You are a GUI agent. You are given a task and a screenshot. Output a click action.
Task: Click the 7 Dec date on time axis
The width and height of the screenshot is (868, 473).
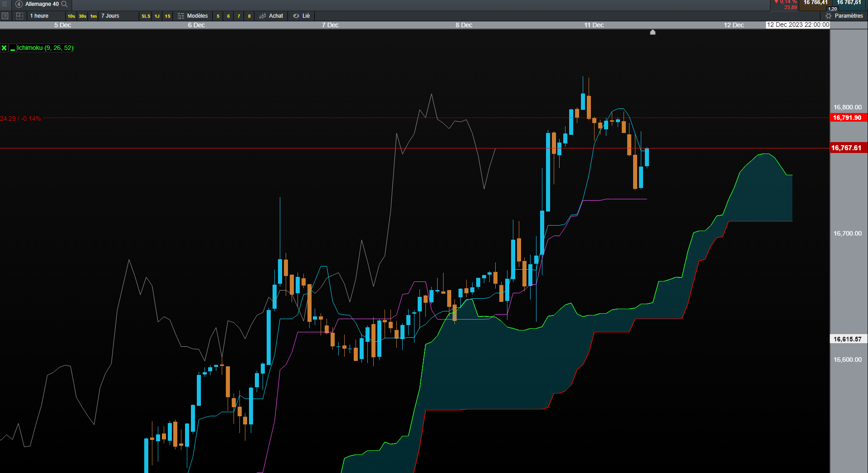point(330,25)
